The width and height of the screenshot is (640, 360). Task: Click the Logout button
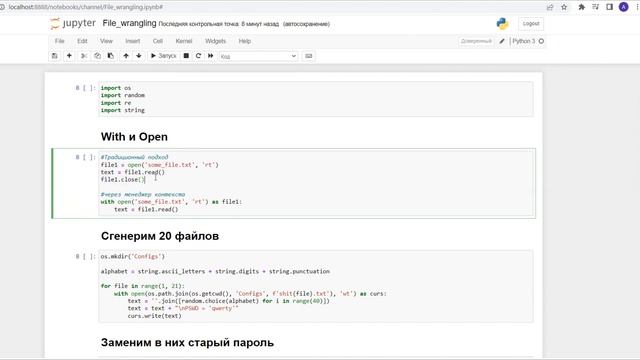(531, 24)
